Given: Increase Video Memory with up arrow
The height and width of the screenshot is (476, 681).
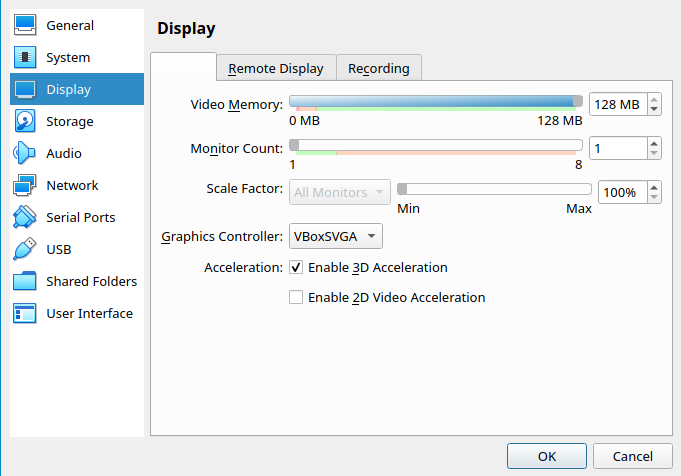Looking at the screenshot, I should click(x=654, y=99).
